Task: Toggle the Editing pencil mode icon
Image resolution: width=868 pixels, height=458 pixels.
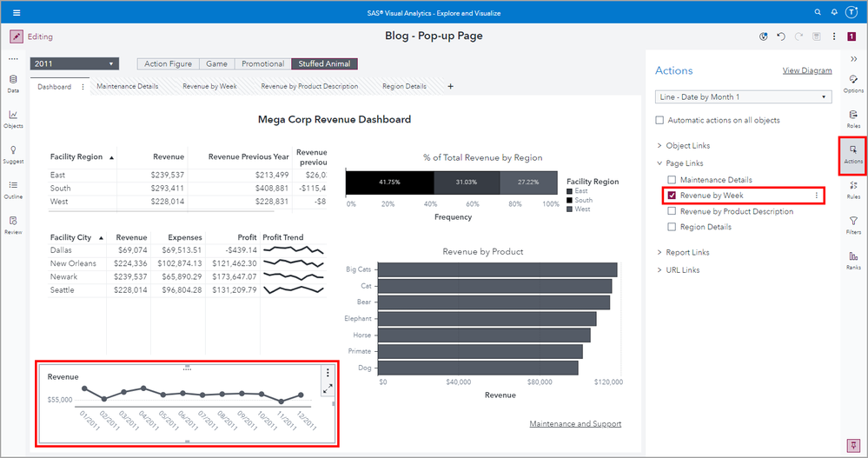Action: click(x=16, y=37)
